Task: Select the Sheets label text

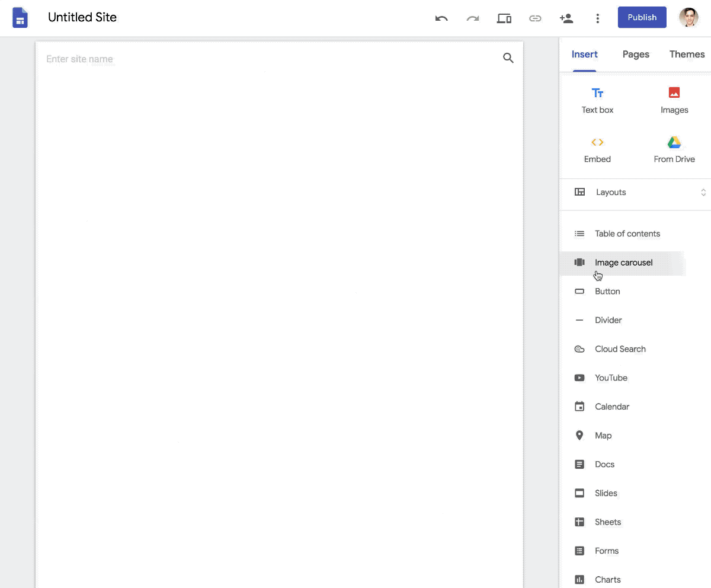Action: tap(608, 522)
